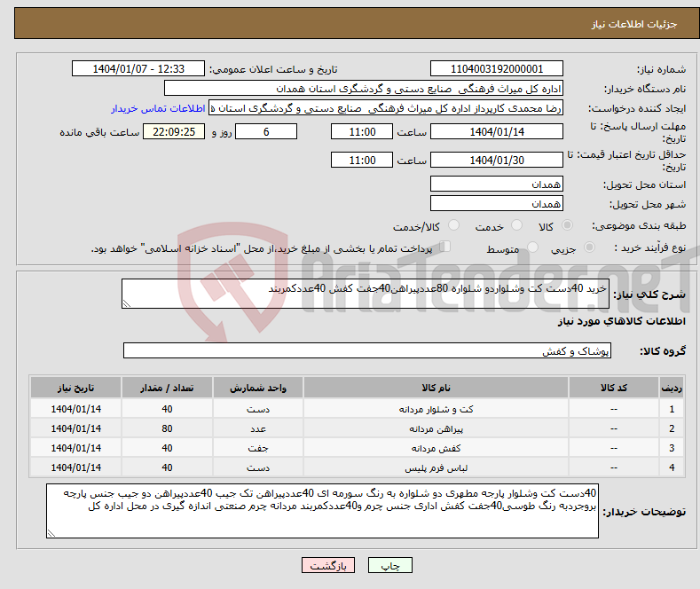700x589 pixels.
Task: Open the اطلاعات تماس خریدار link
Action: tap(158, 108)
